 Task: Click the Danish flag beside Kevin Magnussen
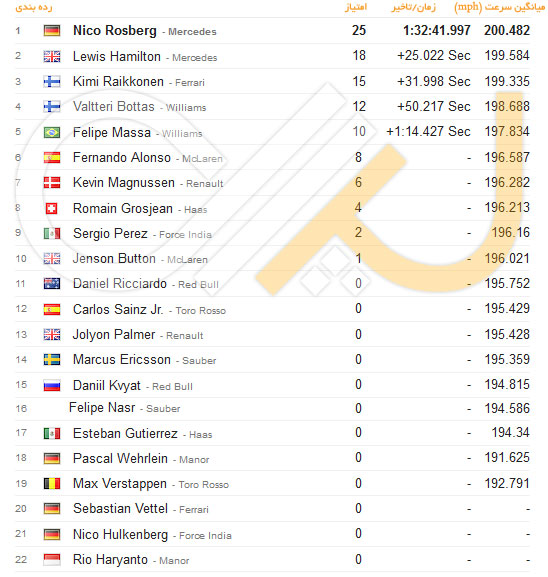[52, 183]
